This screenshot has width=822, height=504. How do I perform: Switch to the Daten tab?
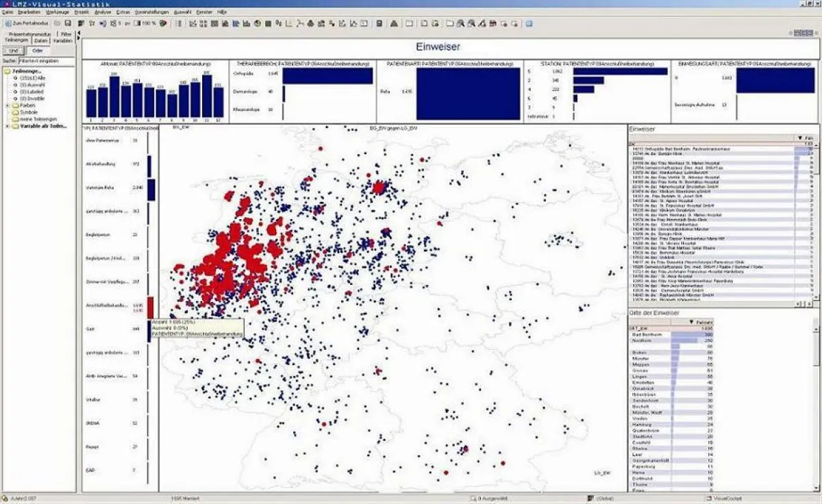click(41, 40)
